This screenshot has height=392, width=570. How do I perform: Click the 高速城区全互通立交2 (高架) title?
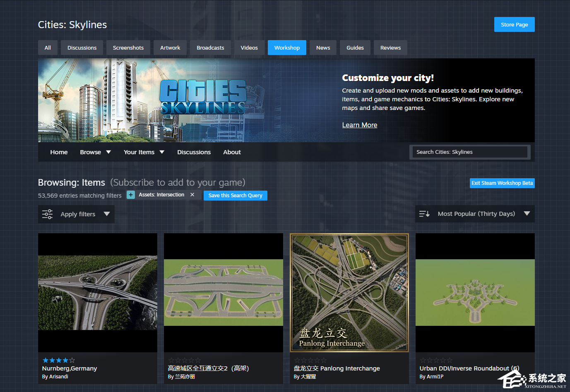[x=208, y=368]
